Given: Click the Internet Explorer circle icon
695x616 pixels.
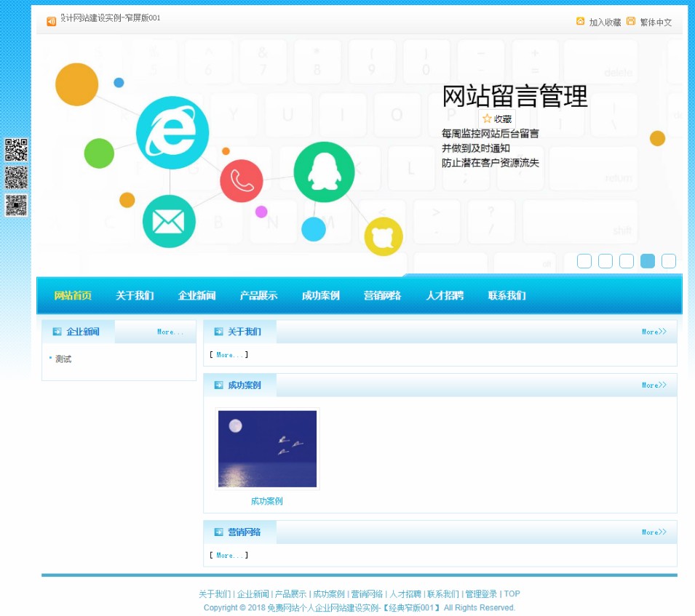Looking at the screenshot, I should 172,132.
